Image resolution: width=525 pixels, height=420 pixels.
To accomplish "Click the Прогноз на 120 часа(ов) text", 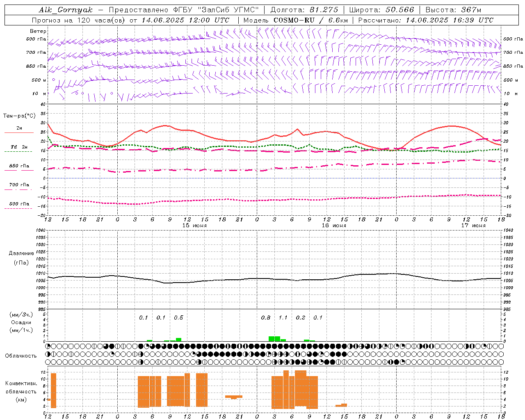I will click(79, 20).
